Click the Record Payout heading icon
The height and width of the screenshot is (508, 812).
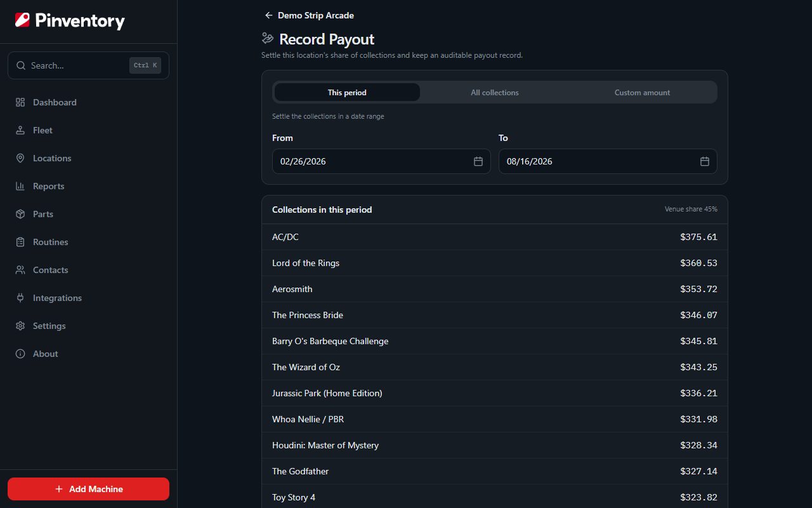click(268, 39)
